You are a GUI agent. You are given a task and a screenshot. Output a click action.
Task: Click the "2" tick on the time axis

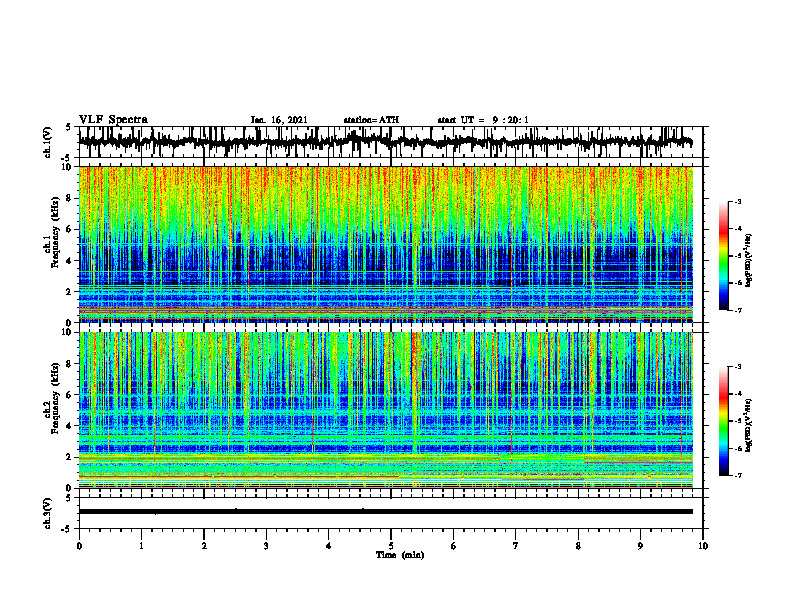[204, 546]
